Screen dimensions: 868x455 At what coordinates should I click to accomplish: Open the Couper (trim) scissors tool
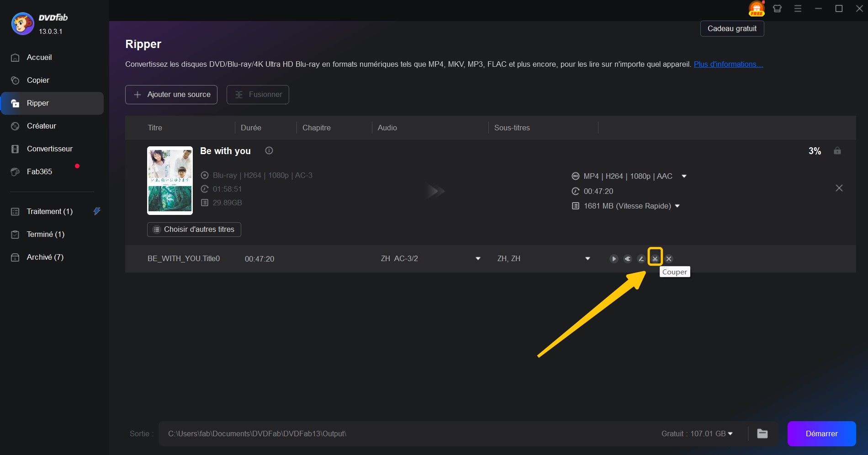pos(655,259)
